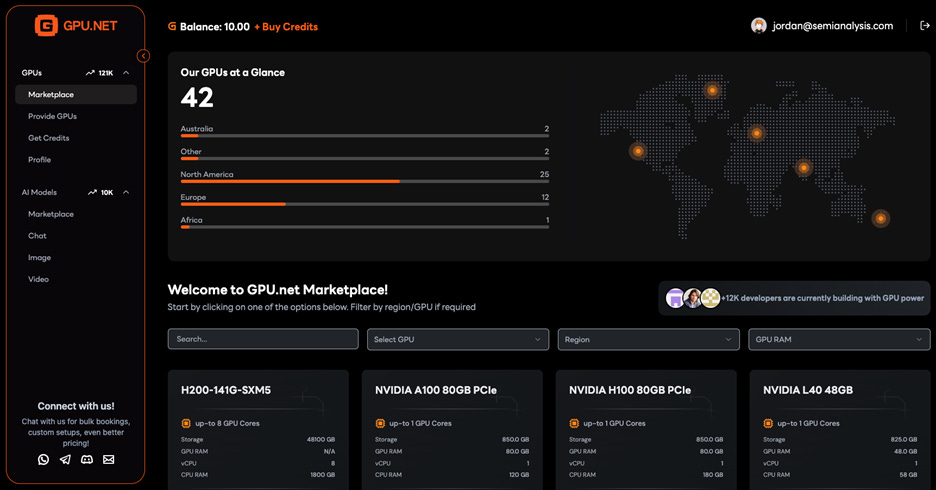Screen dimensions: 936x490
Task: Click the Australia map marker
Action: click(880, 218)
